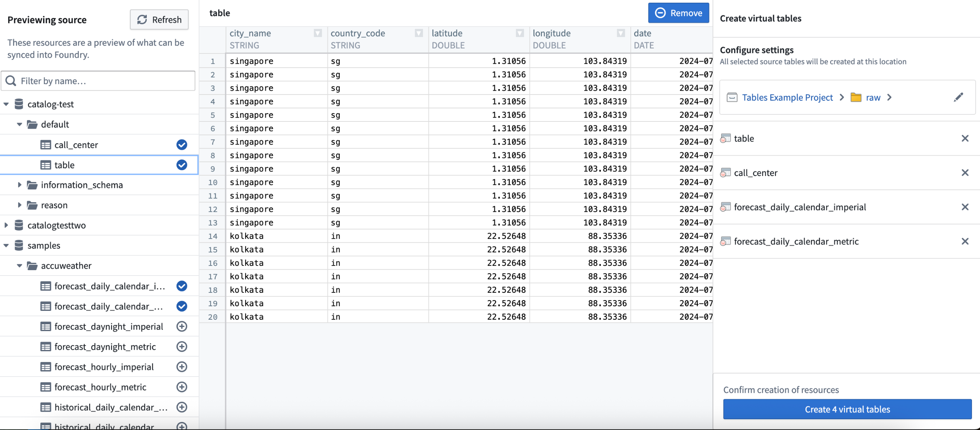Viewport: 980px width, 430px height.
Task: Click the Filter by name search field
Action: point(98,81)
